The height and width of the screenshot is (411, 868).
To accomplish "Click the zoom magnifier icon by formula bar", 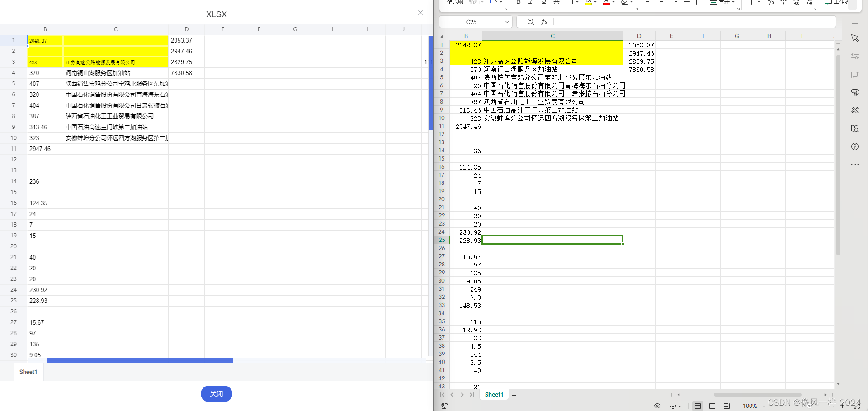I will [x=531, y=22].
